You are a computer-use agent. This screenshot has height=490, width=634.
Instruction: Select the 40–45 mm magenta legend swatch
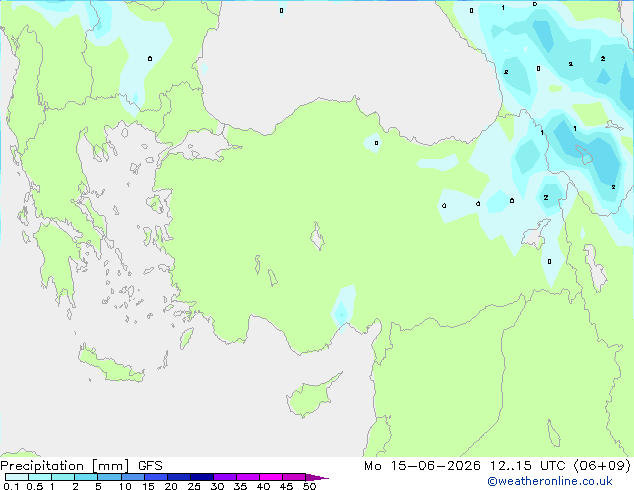coord(271,477)
